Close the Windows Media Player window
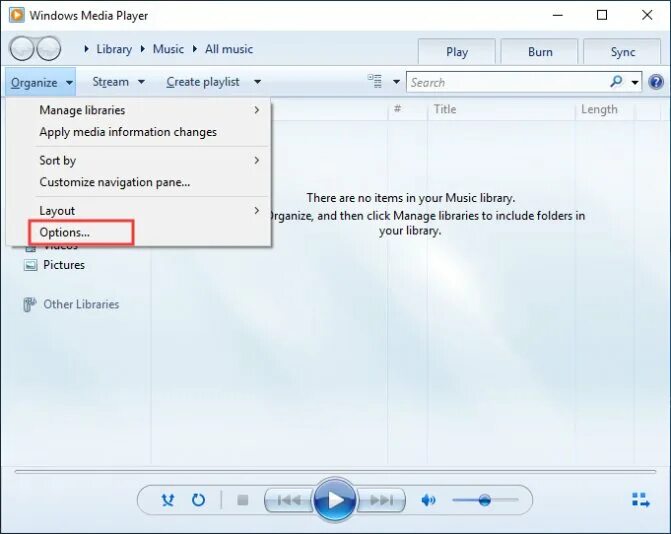This screenshot has width=671, height=534. [647, 15]
